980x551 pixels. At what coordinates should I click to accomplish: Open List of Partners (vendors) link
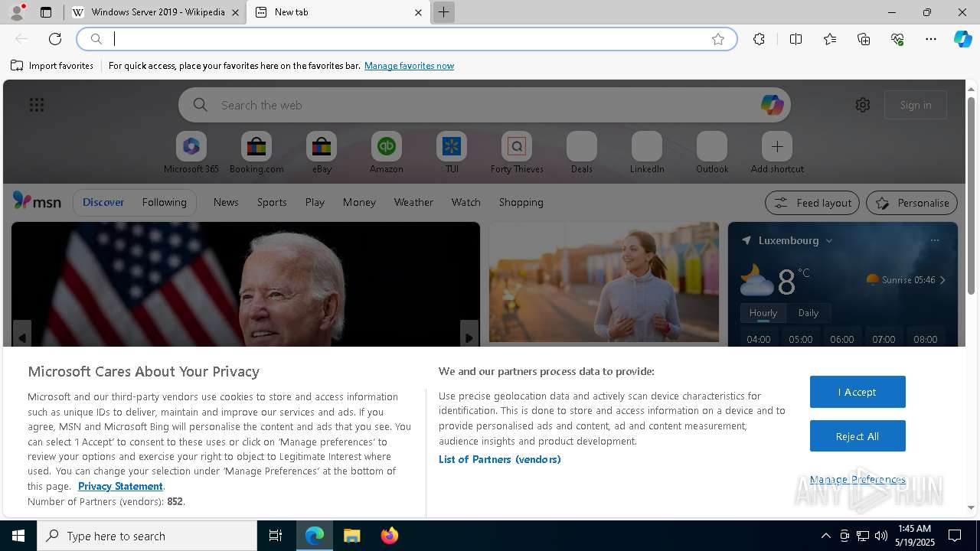(x=500, y=459)
